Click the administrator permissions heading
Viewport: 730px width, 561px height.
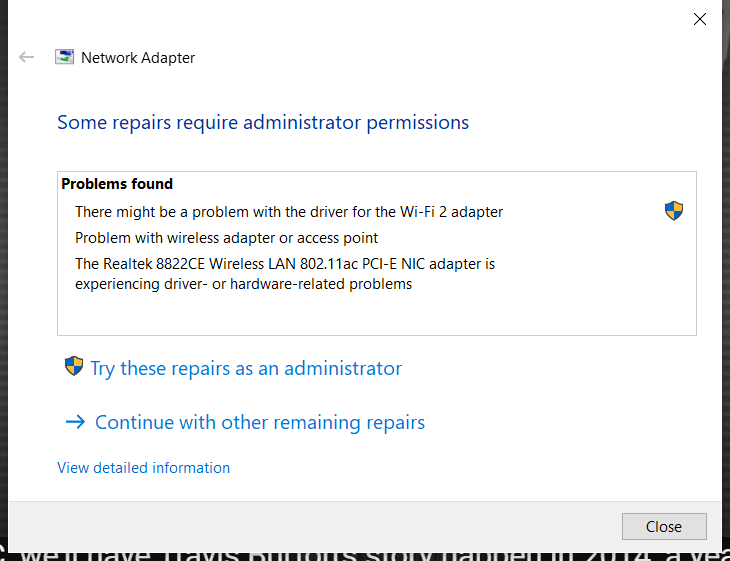263,123
